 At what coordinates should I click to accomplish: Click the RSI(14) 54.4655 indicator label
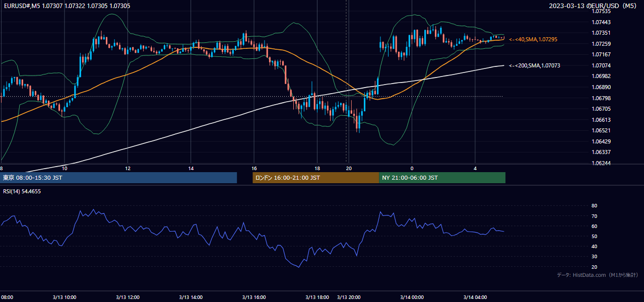(22, 191)
